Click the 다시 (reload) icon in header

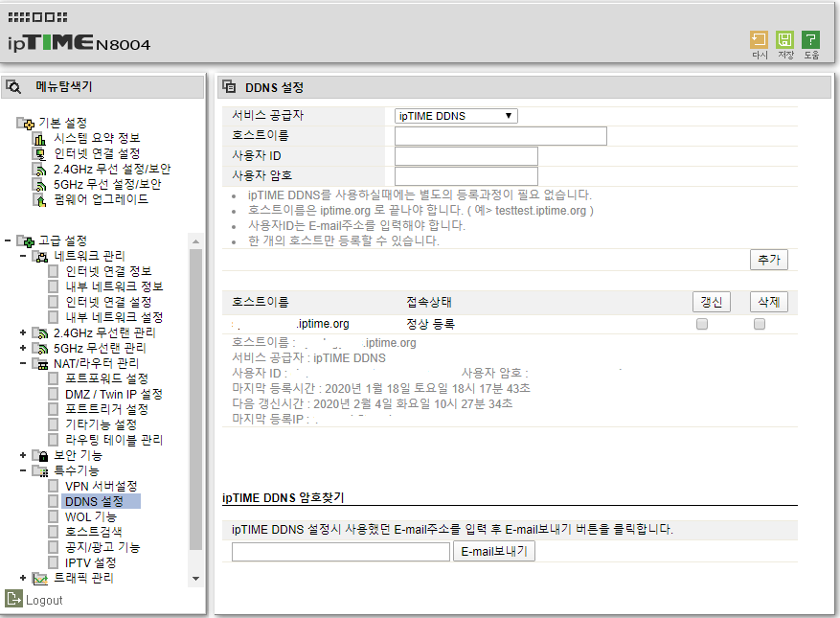coord(759,39)
